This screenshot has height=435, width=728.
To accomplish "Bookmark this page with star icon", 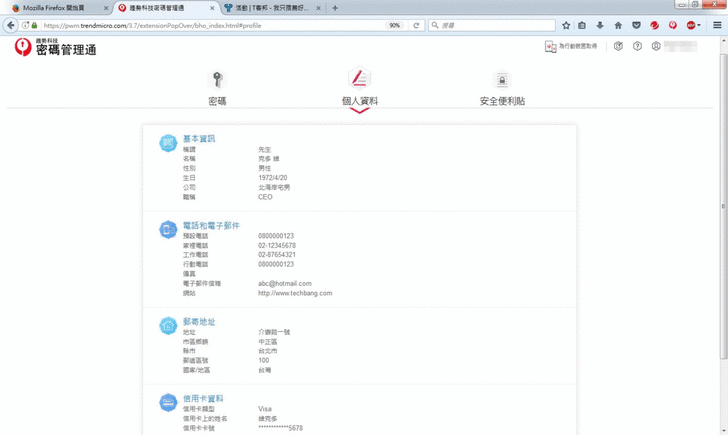I will (x=566, y=26).
